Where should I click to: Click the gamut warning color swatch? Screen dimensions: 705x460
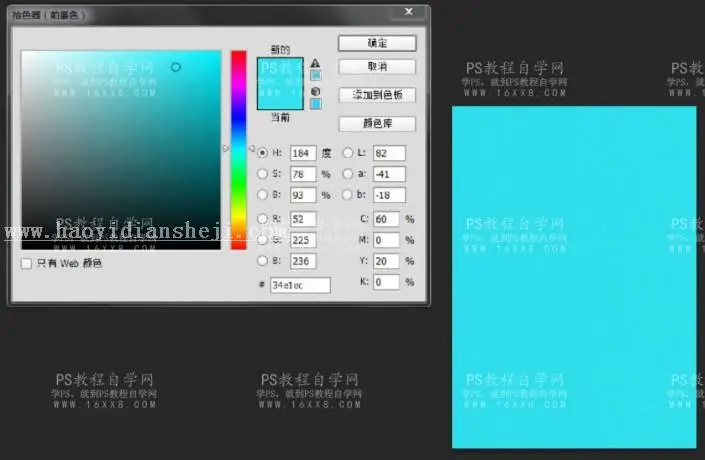point(316,75)
